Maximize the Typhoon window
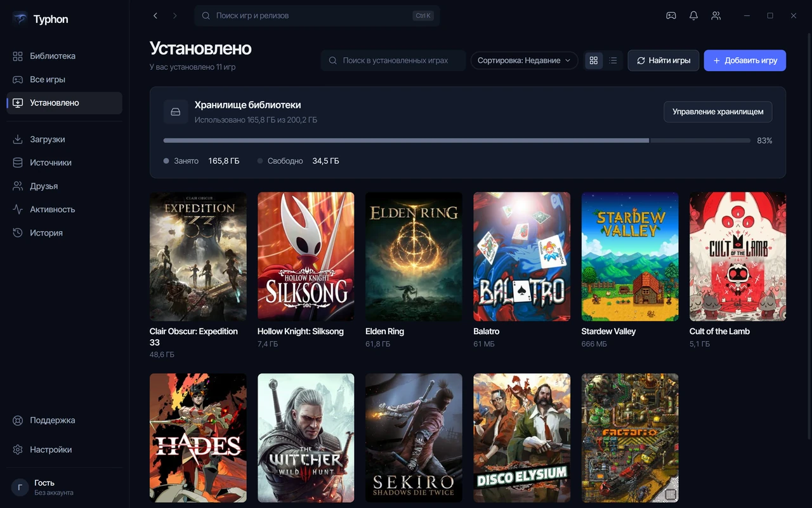Viewport: 812px width, 508px height. click(x=770, y=16)
